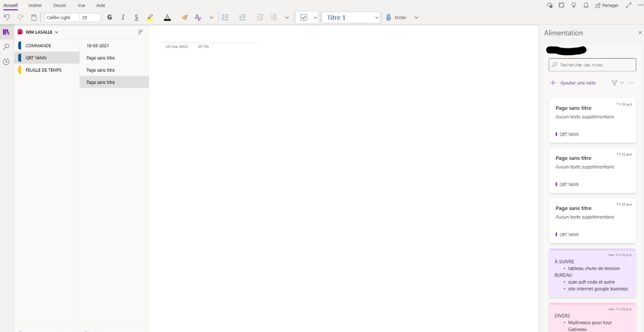Open the 18-05-2021 page
Screen dimensions: 644x332
(x=114, y=46)
